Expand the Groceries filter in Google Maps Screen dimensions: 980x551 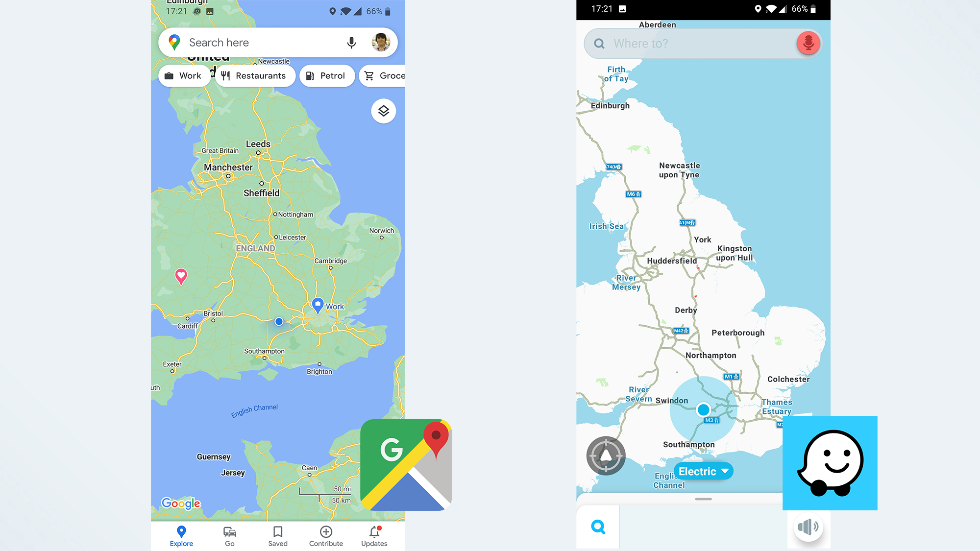(387, 75)
